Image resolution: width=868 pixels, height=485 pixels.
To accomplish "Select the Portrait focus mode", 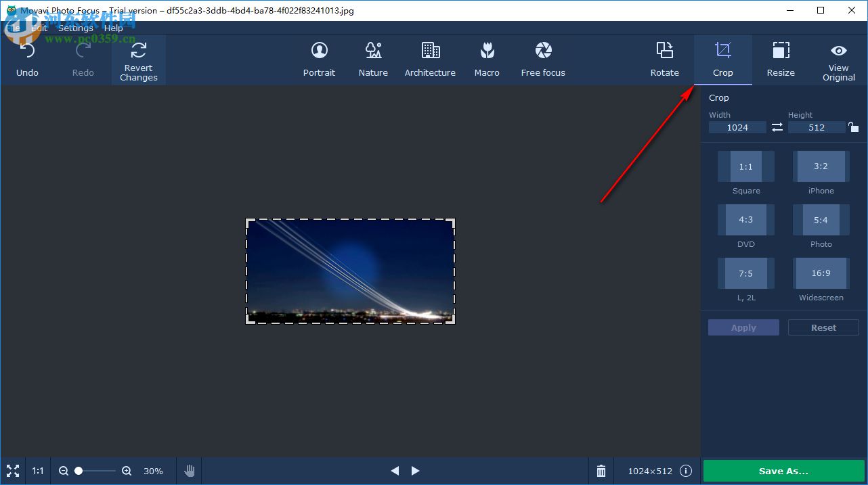I will [319, 60].
